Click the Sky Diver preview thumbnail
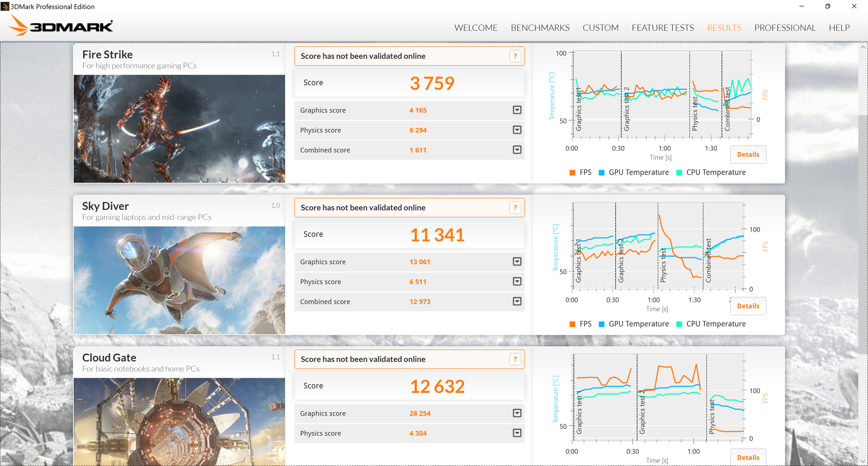The image size is (868, 466). pyautogui.click(x=179, y=281)
